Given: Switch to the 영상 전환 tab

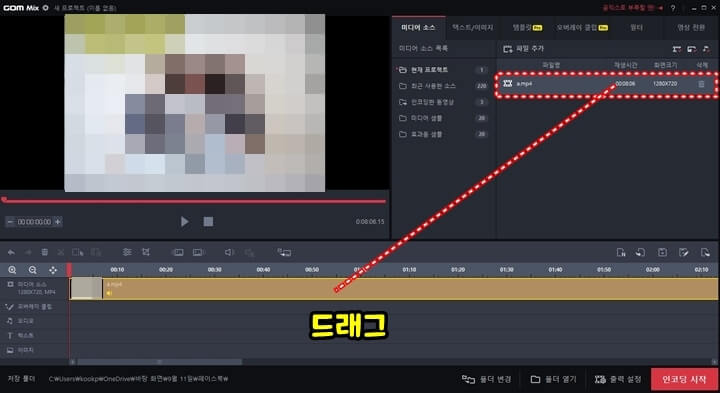Looking at the screenshot, I should pos(691,28).
